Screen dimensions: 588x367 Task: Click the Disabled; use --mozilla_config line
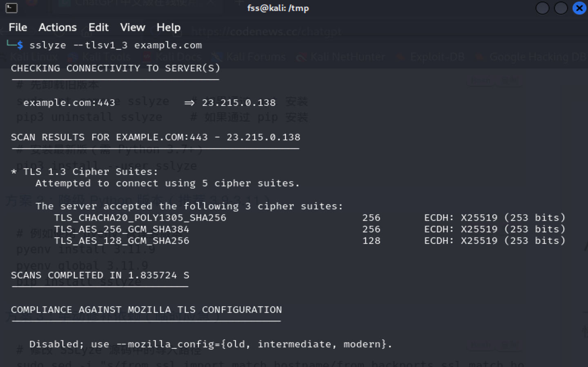(x=211, y=344)
